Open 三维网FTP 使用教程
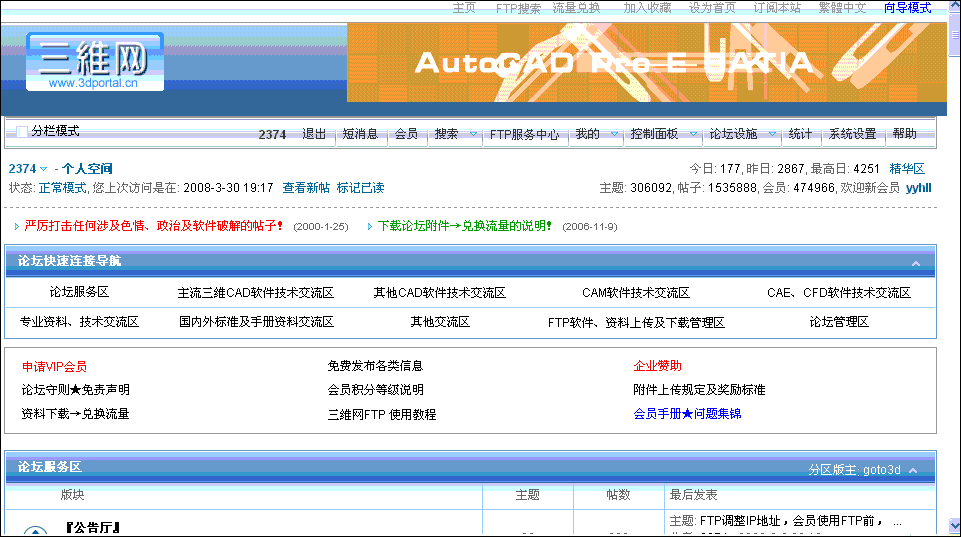 click(382, 414)
